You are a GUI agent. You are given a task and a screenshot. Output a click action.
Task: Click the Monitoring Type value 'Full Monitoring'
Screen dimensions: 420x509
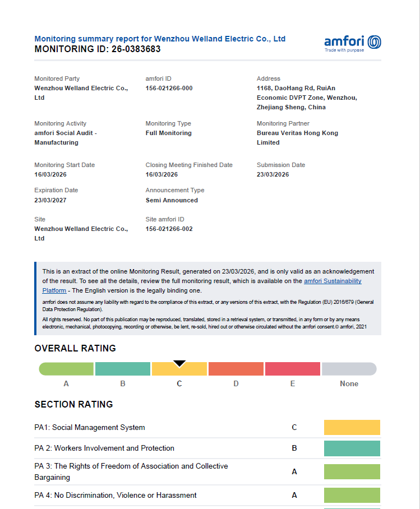point(169,133)
